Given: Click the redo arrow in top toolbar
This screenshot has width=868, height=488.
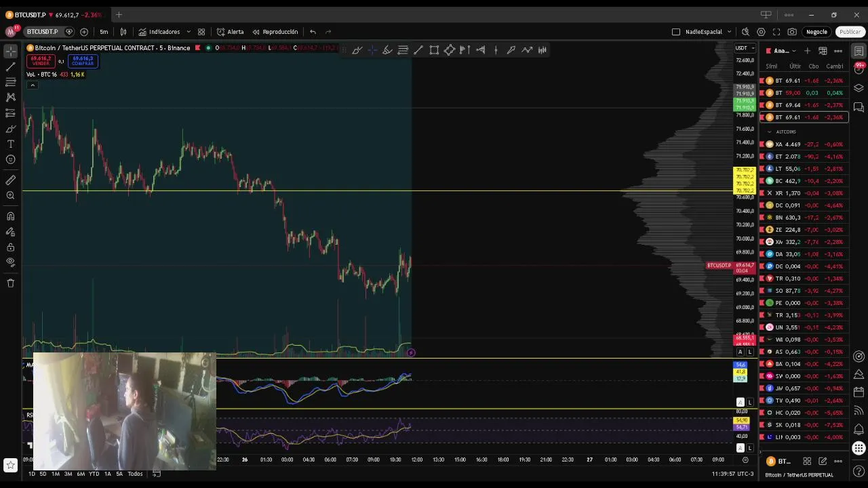Looking at the screenshot, I should (x=328, y=32).
